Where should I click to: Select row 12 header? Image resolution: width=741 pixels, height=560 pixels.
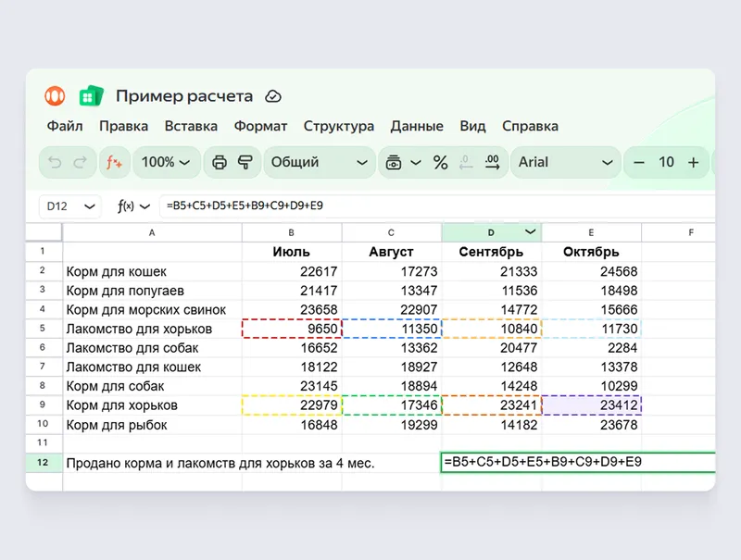pos(44,463)
